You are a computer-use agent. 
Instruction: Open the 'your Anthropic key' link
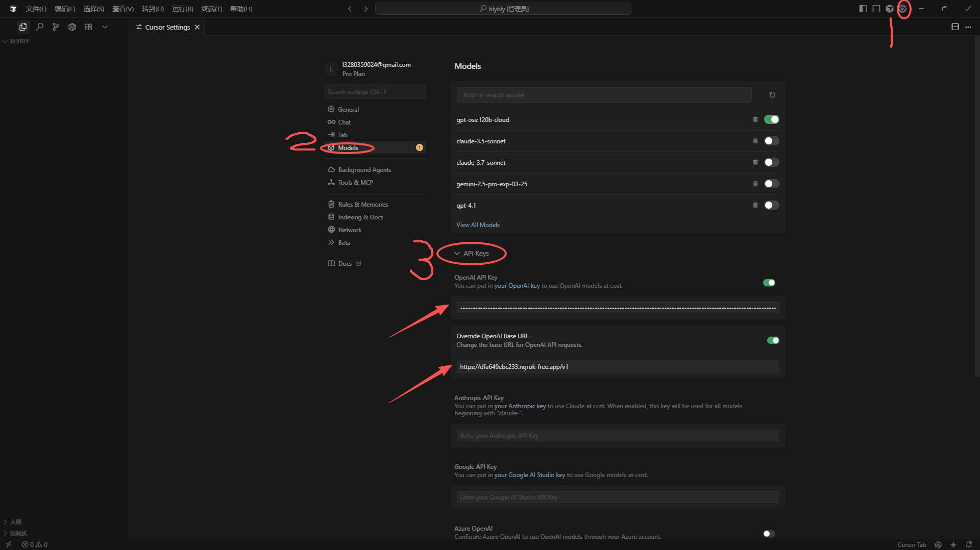(520, 406)
